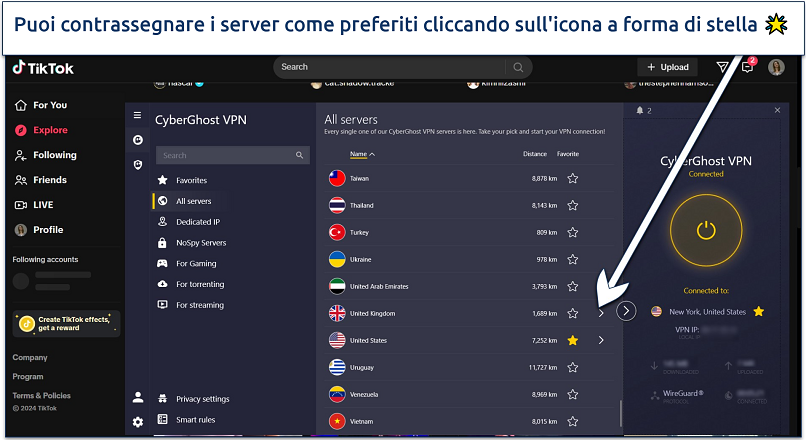The image size is (806, 440).
Task: Click the CyberGhost power connect button
Action: point(706,230)
